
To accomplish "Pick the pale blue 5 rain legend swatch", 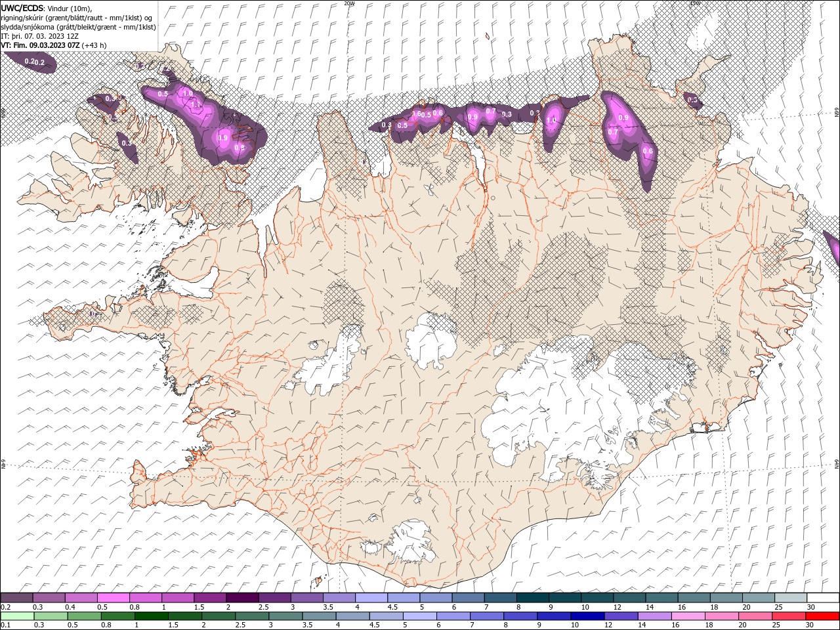I will click(x=420, y=616).
